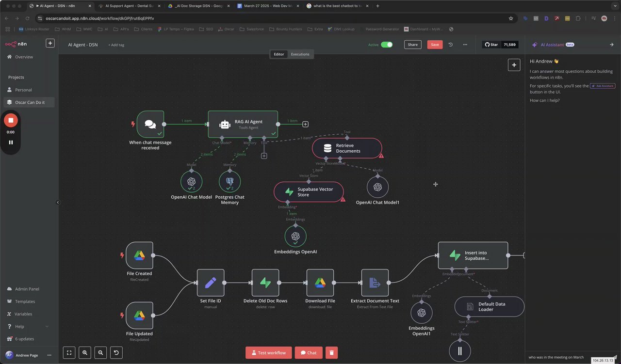Click the Test workflow button
Image resolution: width=621 pixels, height=364 pixels.
(269, 352)
